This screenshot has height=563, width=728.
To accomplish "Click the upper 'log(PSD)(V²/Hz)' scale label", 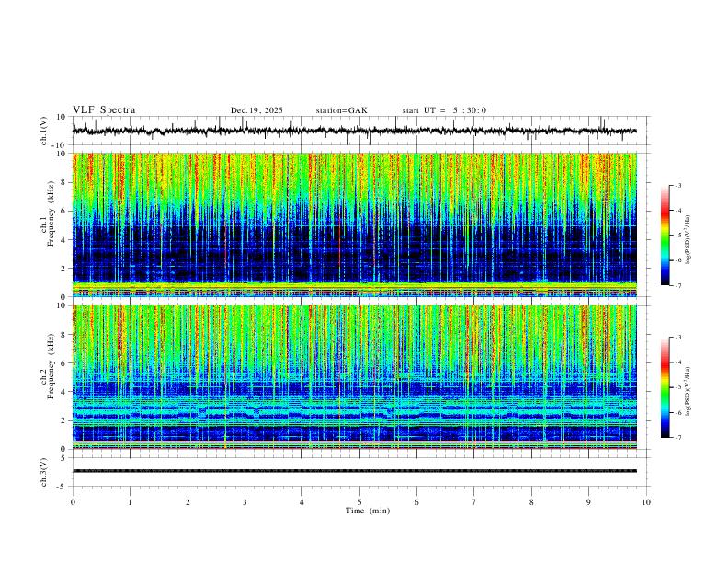I will pyautogui.click(x=688, y=239).
